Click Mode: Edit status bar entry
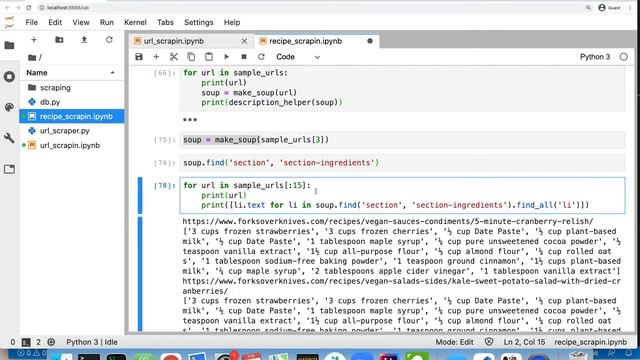640x360 pixels. point(454,342)
